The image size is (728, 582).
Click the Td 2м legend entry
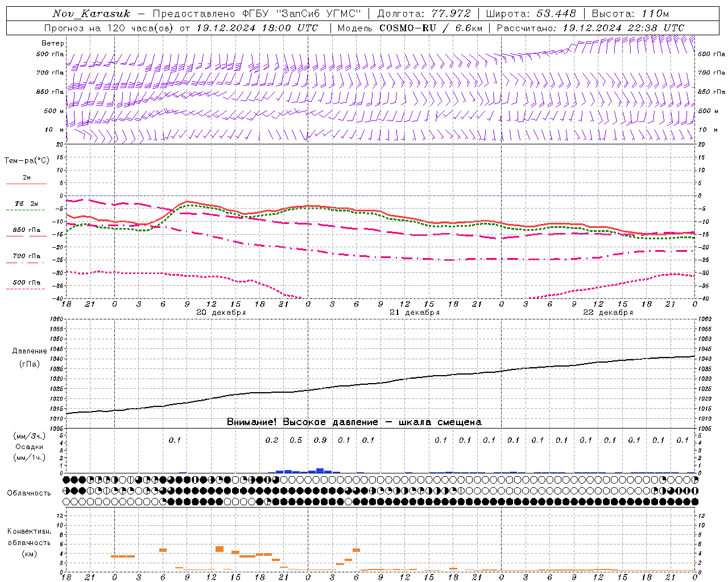[27, 203]
